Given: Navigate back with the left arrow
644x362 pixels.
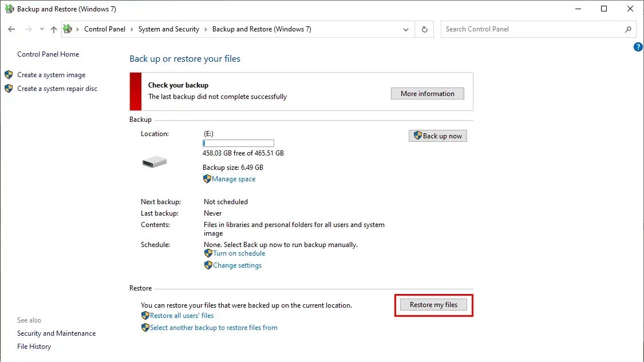Looking at the screenshot, I should (x=11, y=29).
